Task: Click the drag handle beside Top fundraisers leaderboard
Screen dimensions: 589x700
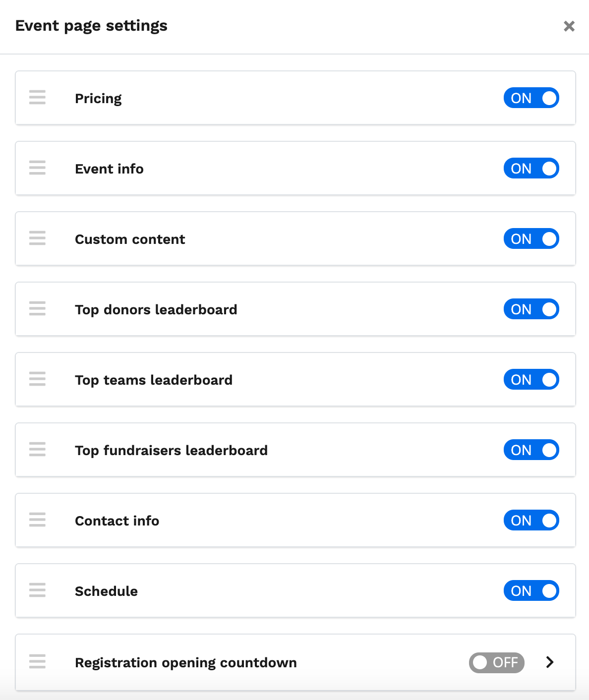Action: click(37, 450)
